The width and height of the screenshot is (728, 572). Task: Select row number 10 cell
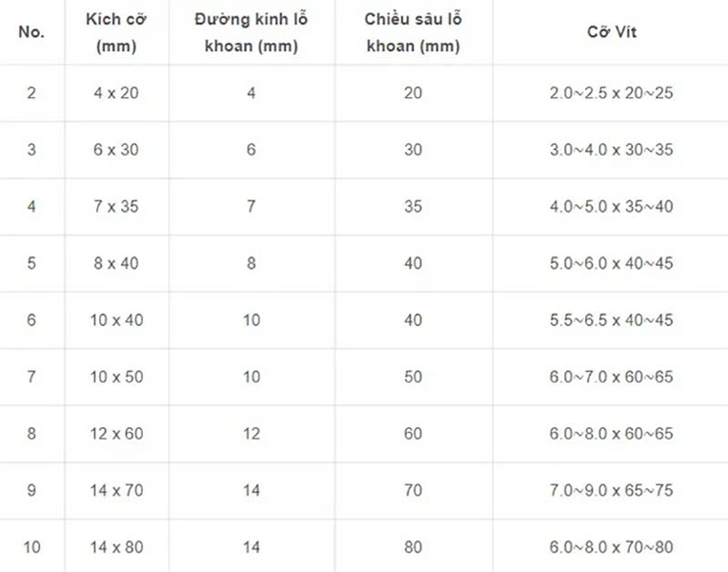click(31, 547)
